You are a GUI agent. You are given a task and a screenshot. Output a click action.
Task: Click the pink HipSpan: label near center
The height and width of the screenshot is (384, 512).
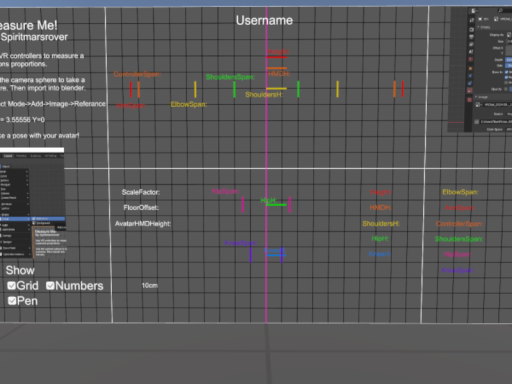[x=225, y=191]
